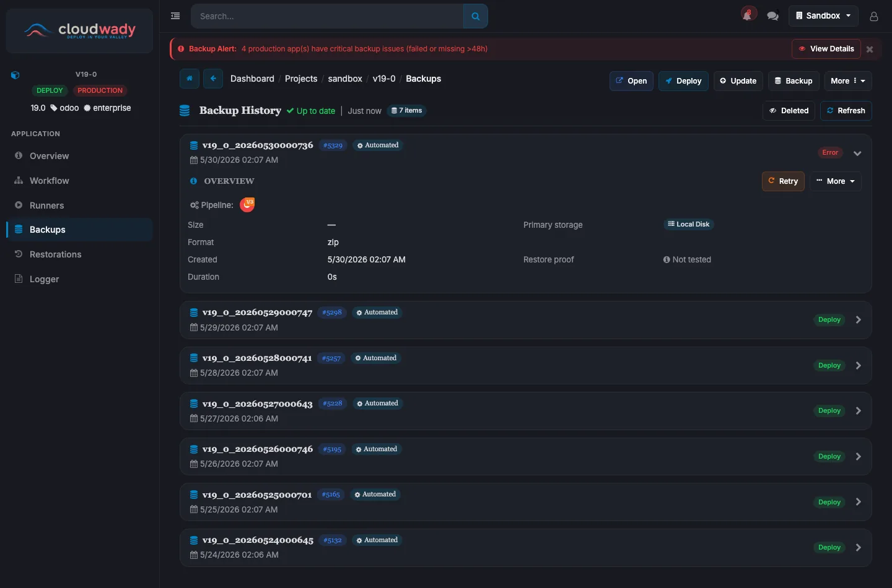This screenshot has height=588, width=892.
Task: Click the enterprise tag in sidebar
Action: coord(107,108)
